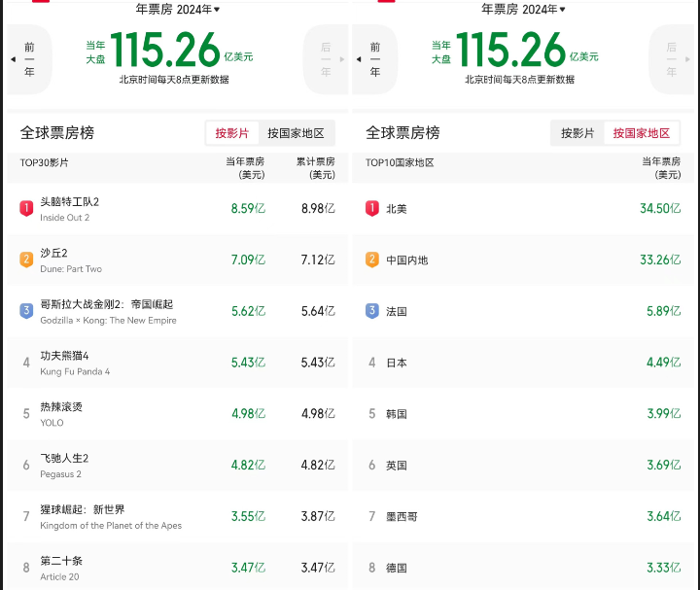Image resolution: width=700 pixels, height=590 pixels.
Task: Click the red rank 1 badge beside 北美
Action: point(371,208)
